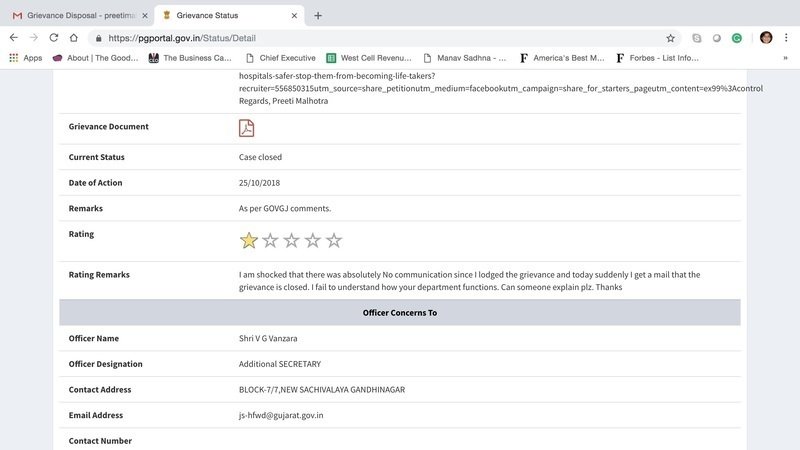Switch to the Grievance Disposal Gmail tab

78,15
